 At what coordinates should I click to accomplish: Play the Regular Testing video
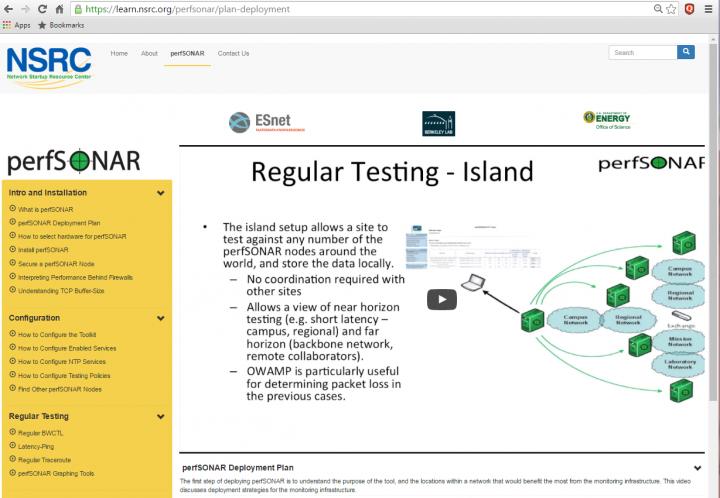pyautogui.click(x=442, y=298)
